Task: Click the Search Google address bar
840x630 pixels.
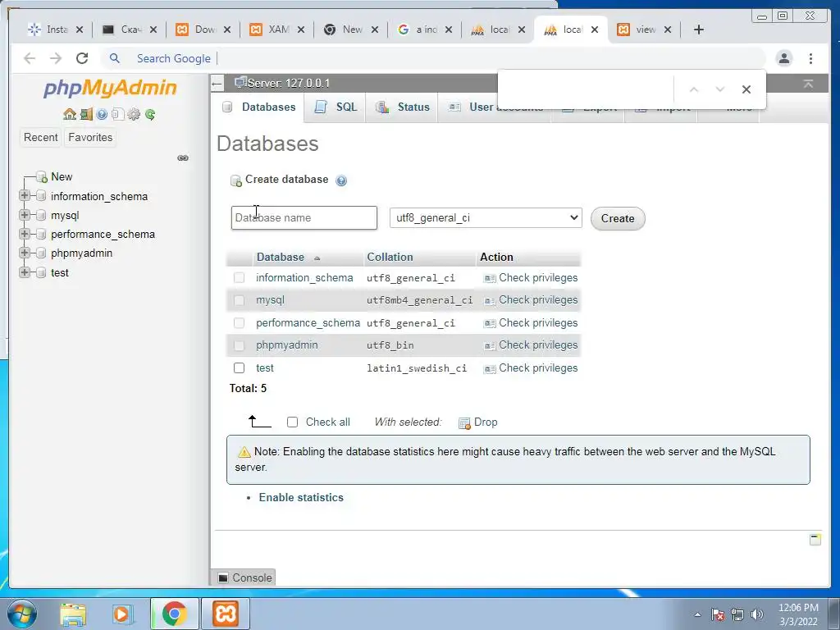Action: (434, 58)
